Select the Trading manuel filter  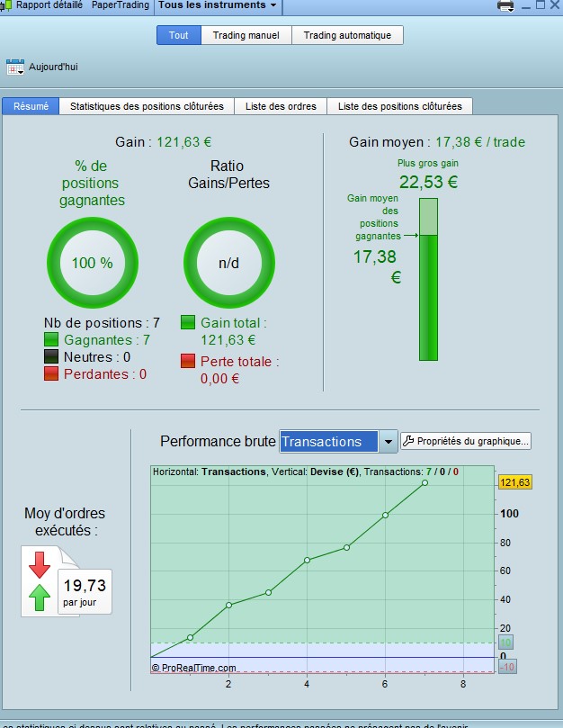[246, 35]
